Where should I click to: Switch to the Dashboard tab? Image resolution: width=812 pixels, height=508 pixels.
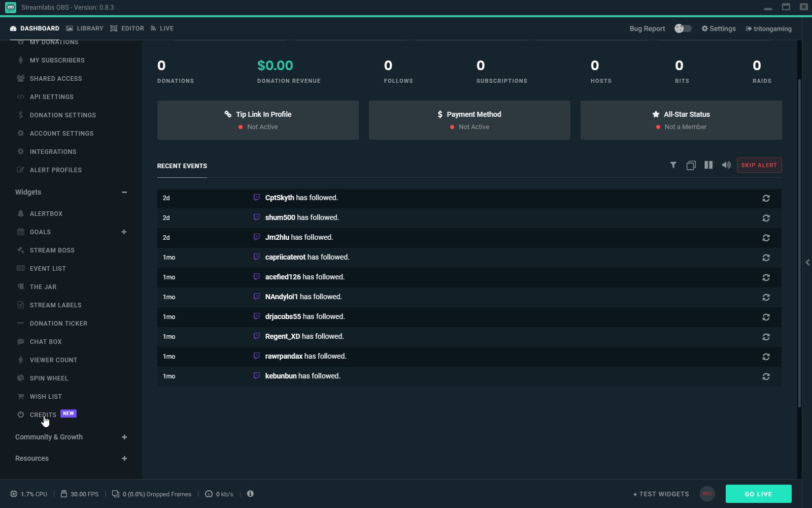click(35, 28)
